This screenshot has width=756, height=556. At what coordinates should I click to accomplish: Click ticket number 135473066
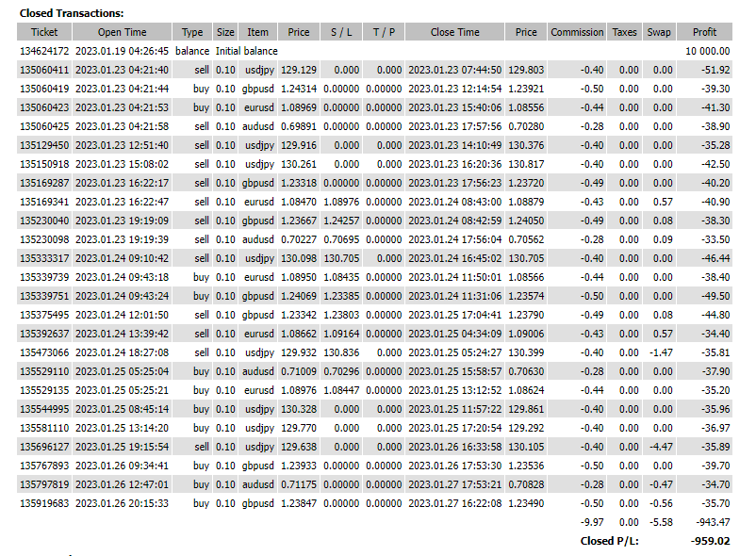pyautogui.click(x=44, y=352)
